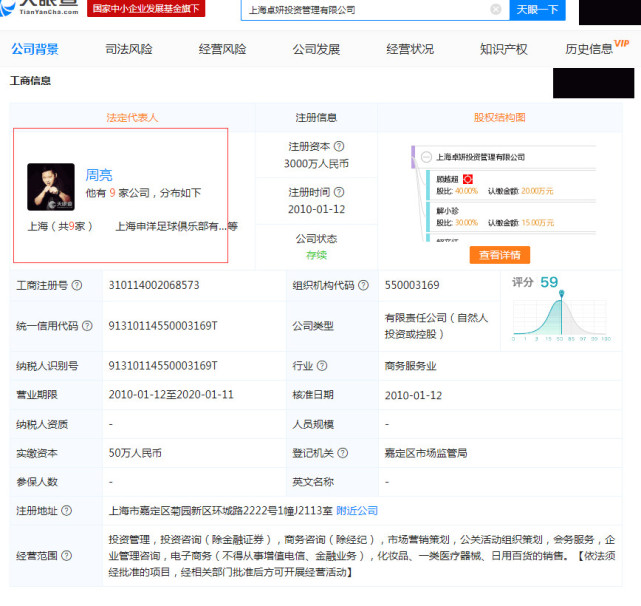The width and height of the screenshot is (641, 606).
Task: Click the 存续 company status text
Action: [x=316, y=255]
